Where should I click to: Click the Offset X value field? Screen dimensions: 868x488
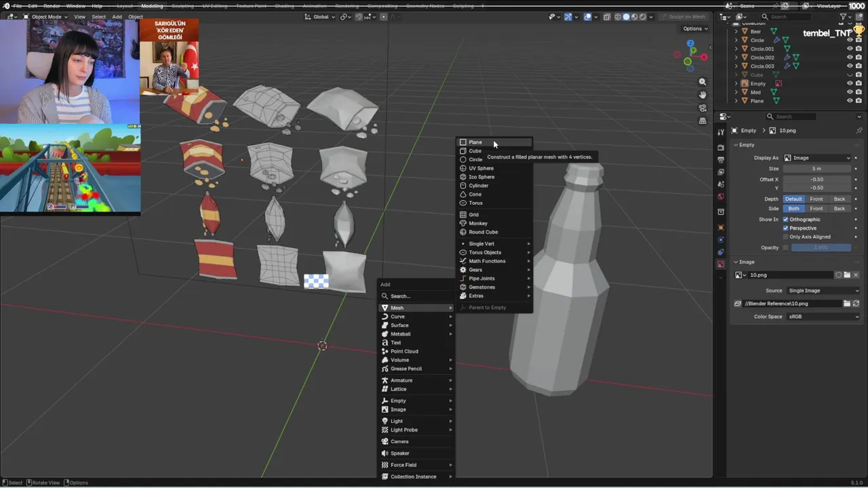click(x=817, y=180)
